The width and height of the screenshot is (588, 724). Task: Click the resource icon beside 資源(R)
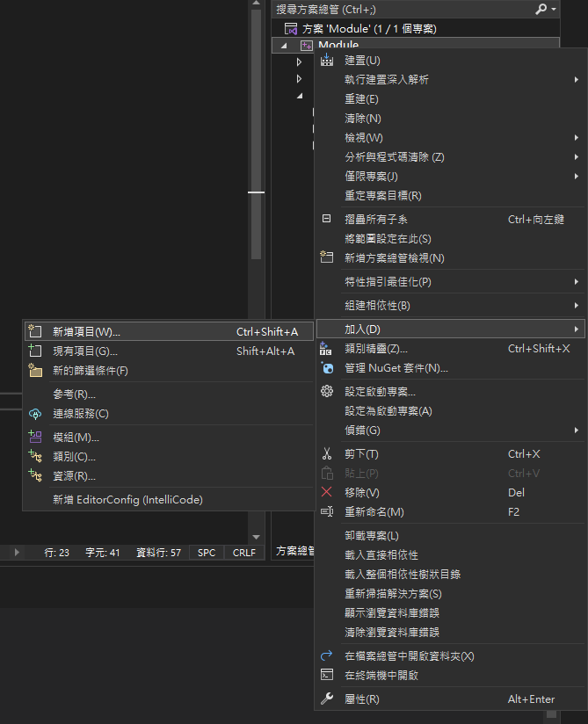point(35,475)
